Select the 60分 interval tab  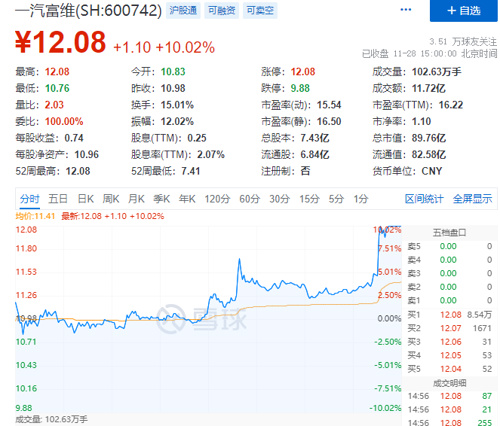click(249, 199)
